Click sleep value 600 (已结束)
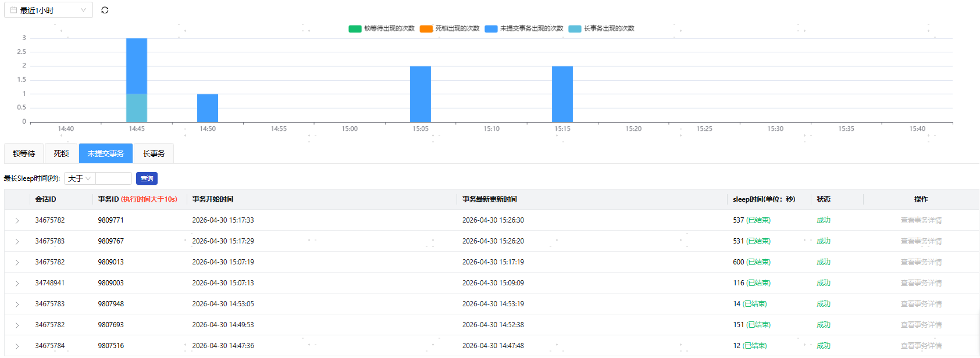 tap(751, 262)
